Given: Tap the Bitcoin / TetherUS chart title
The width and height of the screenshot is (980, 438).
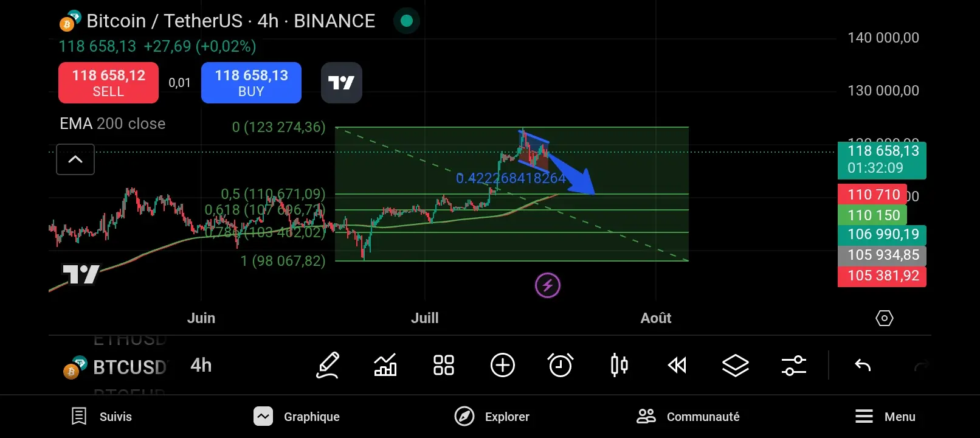Looking at the screenshot, I should 230,21.
